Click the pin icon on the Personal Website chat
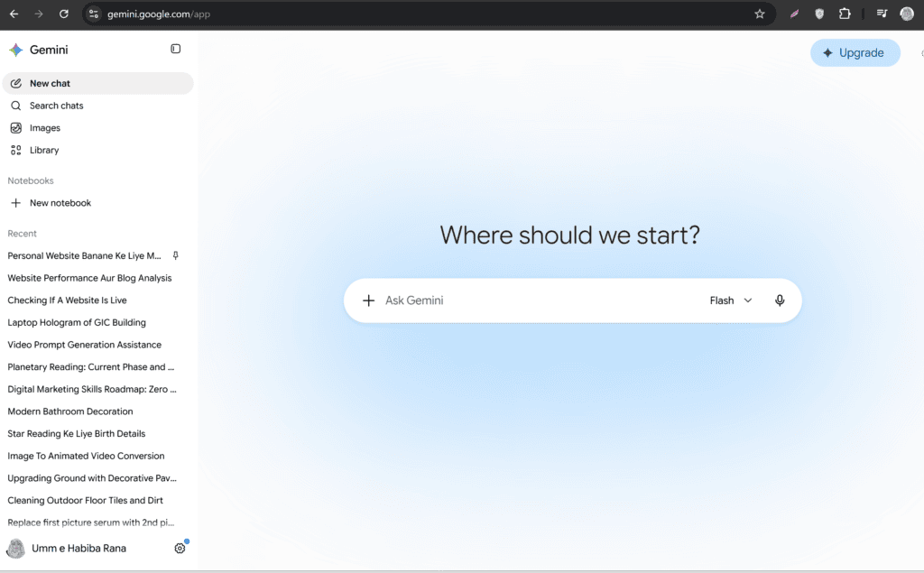924x573 pixels. [176, 256]
